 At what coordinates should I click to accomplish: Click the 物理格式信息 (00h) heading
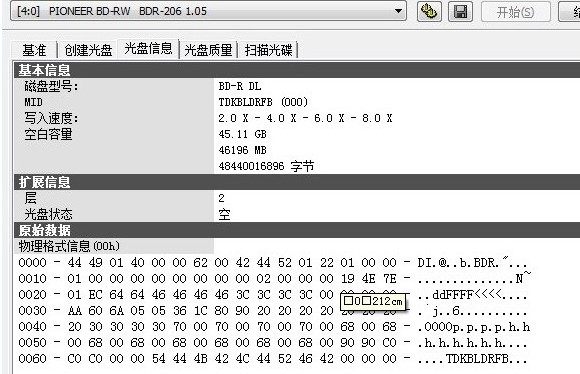(69, 246)
